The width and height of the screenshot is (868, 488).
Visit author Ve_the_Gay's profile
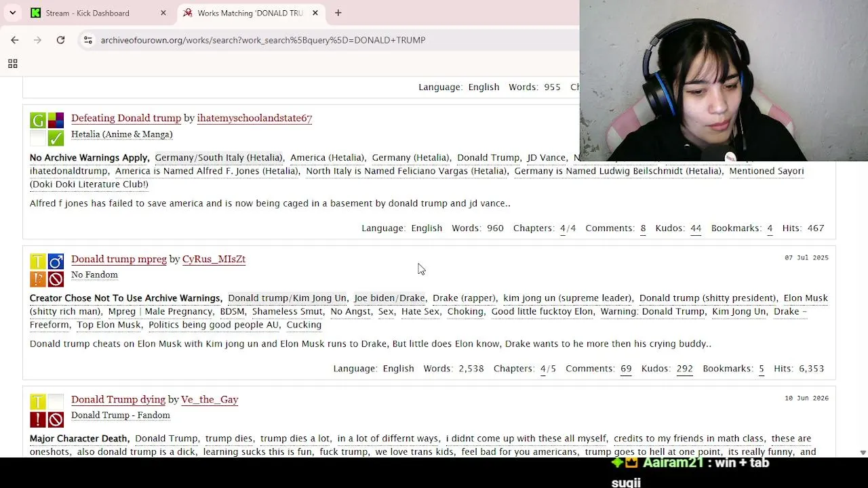tap(210, 399)
